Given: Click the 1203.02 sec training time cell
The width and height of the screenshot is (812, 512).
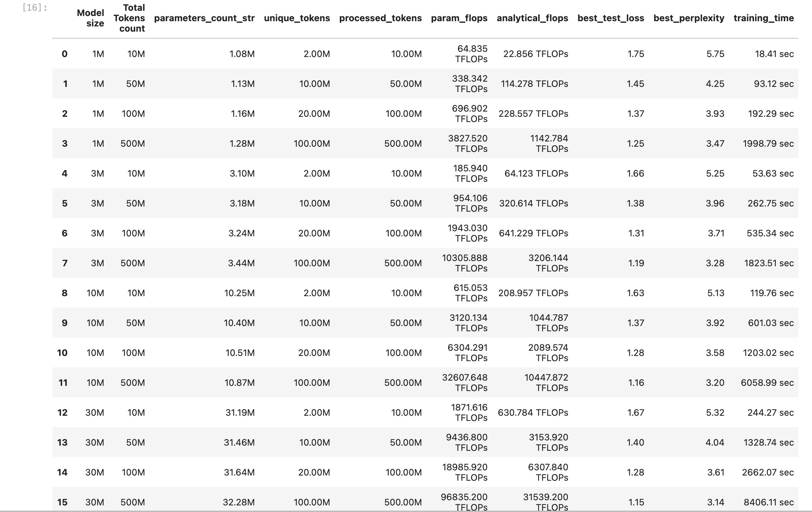Looking at the screenshot, I should coord(768,353).
